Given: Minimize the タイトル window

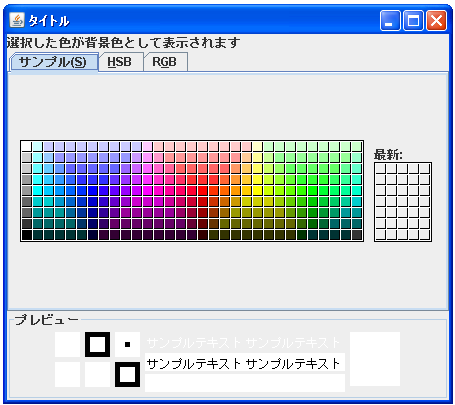Looking at the screenshot, I should click(x=390, y=20).
